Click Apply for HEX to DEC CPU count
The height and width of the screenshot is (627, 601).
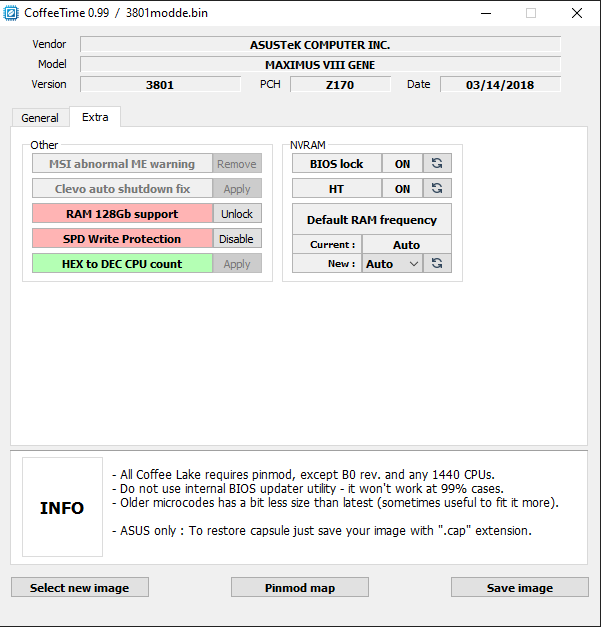237,264
